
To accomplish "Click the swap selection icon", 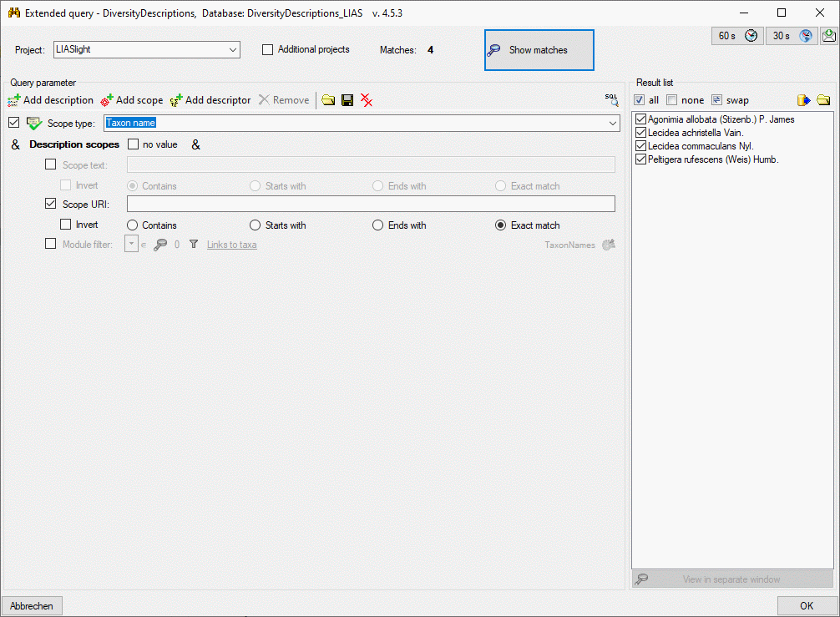I will [716, 100].
